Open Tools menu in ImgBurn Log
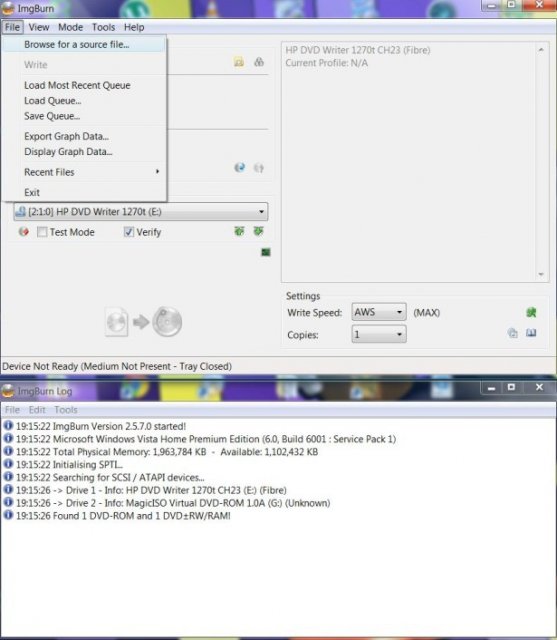557x640 pixels. point(66,410)
